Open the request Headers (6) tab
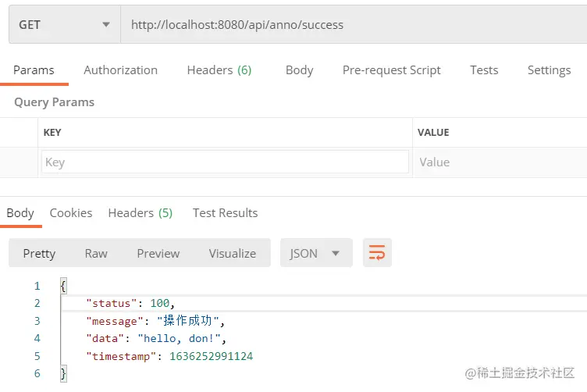This screenshot has height=392, width=587. [219, 70]
